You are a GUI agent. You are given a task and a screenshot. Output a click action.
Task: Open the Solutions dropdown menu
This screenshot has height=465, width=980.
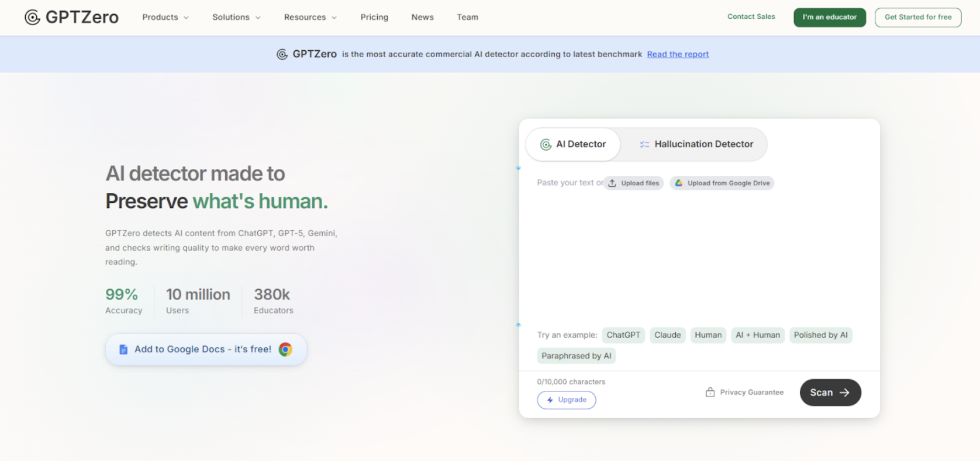tap(236, 18)
